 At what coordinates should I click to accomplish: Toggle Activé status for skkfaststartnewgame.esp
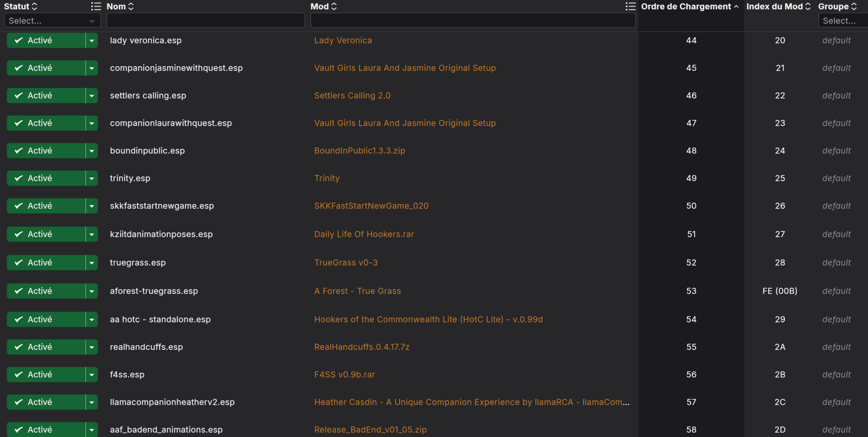46,206
